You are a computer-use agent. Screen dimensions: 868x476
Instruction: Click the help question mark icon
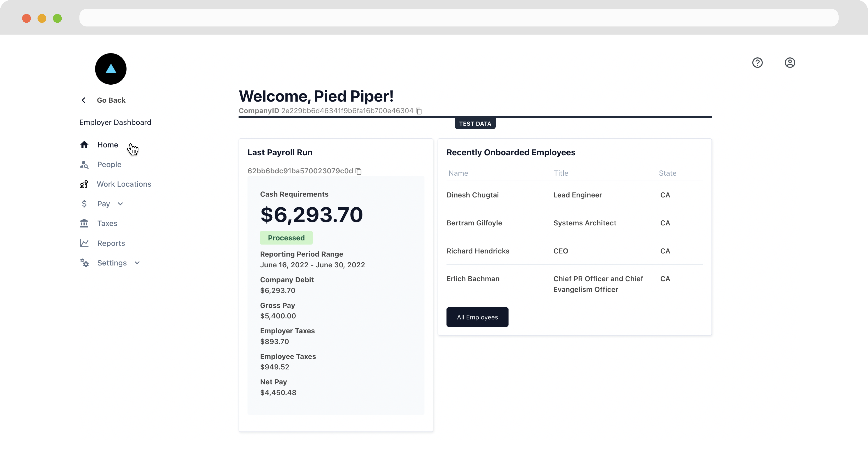point(757,63)
